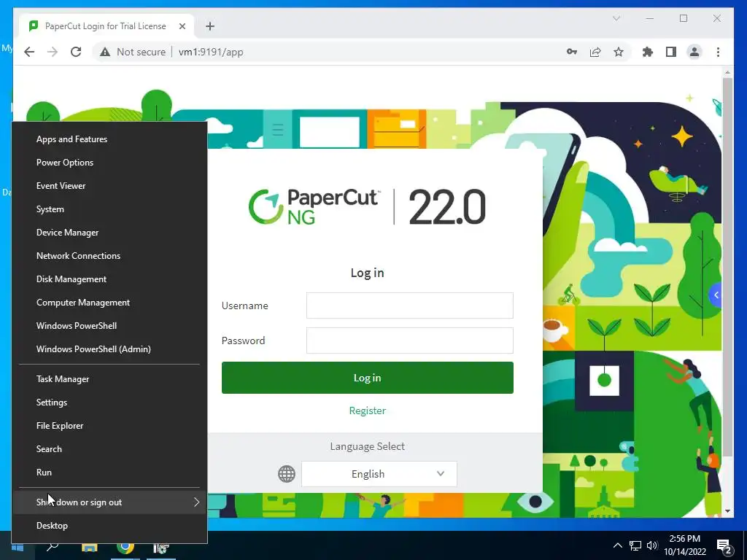The image size is (747, 560).
Task: Toggle the browser side panel icon
Action: coord(671,52)
